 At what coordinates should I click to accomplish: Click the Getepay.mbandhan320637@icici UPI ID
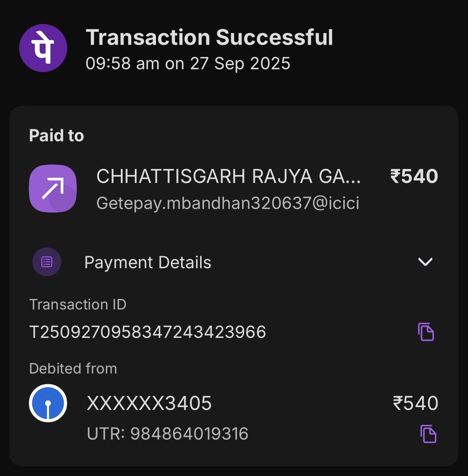228,203
